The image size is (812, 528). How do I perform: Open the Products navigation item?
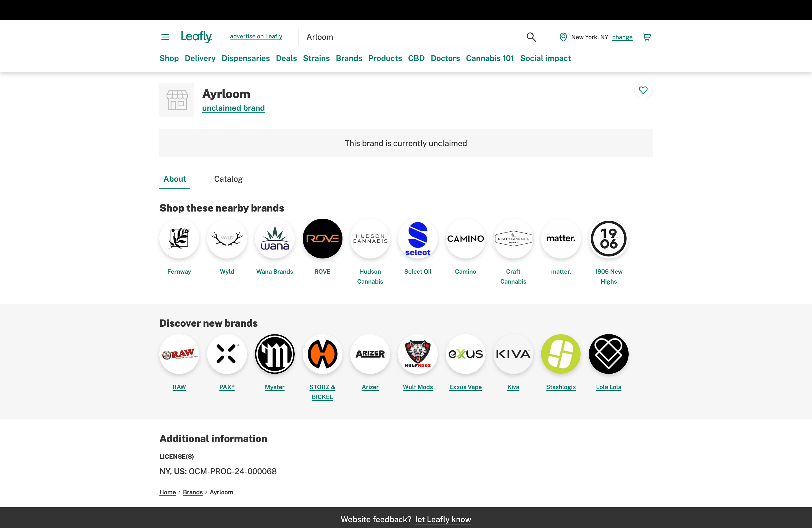click(x=385, y=58)
